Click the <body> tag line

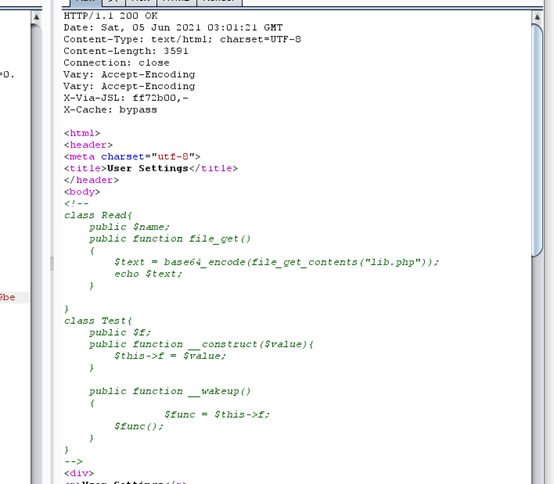82,192
